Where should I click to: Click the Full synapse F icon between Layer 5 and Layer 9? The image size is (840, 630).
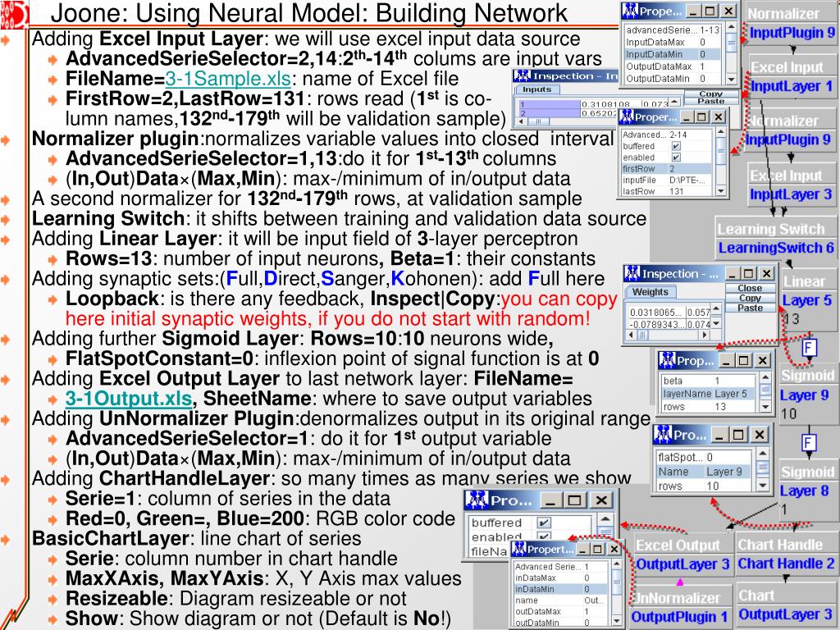[x=809, y=348]
